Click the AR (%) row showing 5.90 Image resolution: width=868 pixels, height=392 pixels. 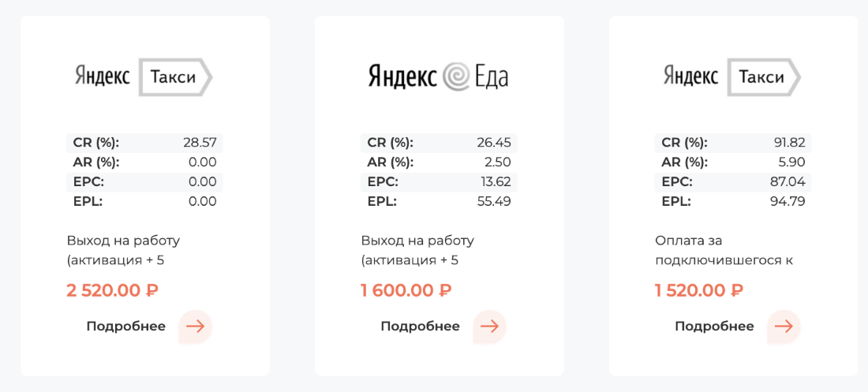733,162
